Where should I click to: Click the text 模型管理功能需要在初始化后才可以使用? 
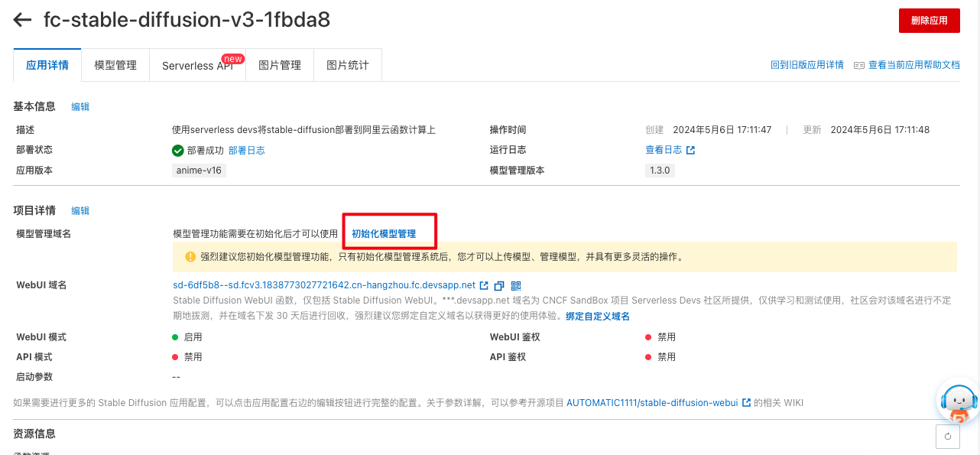pos(255,233)
